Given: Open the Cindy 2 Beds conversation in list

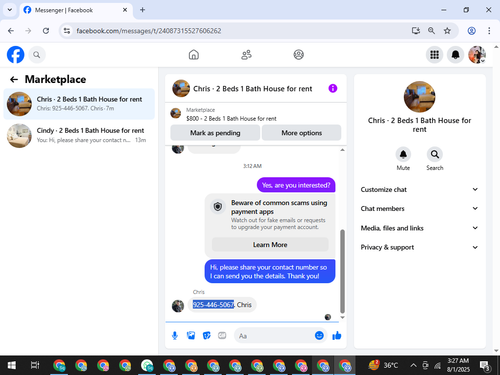Looking at the screenshot, I should [x=79, y=135].
